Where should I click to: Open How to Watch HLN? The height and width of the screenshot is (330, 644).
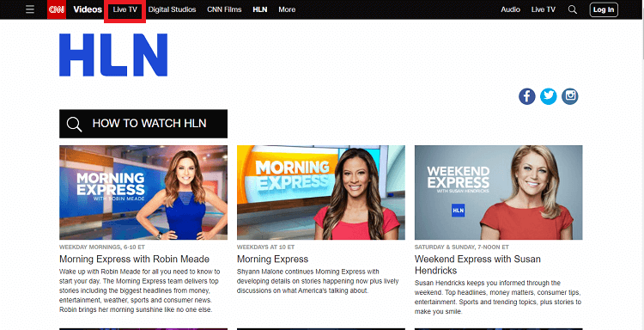[x=143, y=124]
